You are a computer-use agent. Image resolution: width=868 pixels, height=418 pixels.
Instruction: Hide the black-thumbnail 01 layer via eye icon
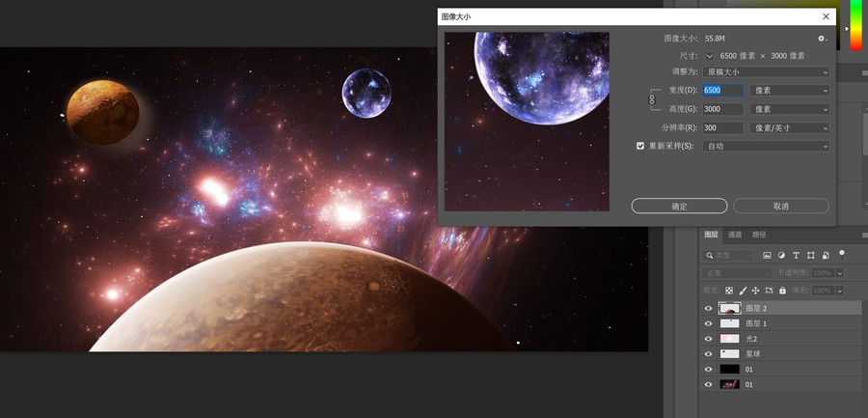coord(709,369)
